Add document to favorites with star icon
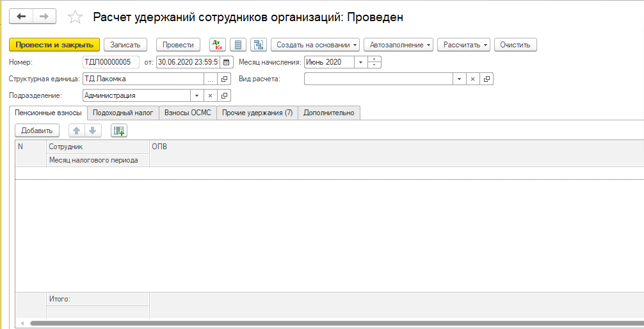 75,17
